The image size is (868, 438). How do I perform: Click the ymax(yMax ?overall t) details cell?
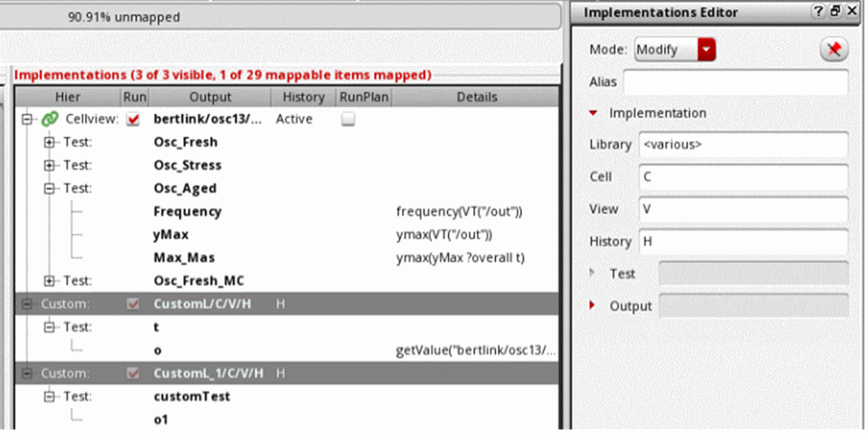(x=460, y=258)
